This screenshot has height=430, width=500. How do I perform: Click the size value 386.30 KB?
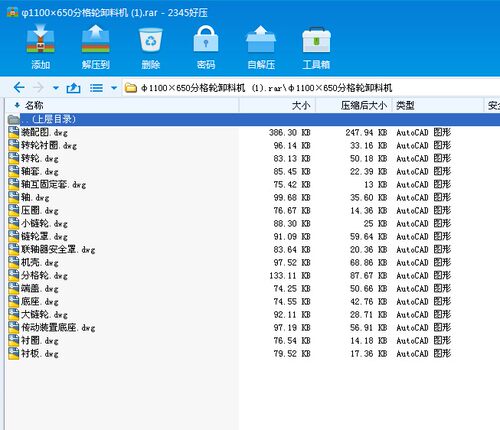(290, 133)
